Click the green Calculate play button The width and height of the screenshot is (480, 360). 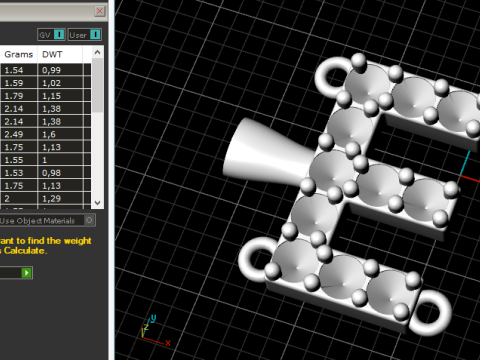(27, 273)
